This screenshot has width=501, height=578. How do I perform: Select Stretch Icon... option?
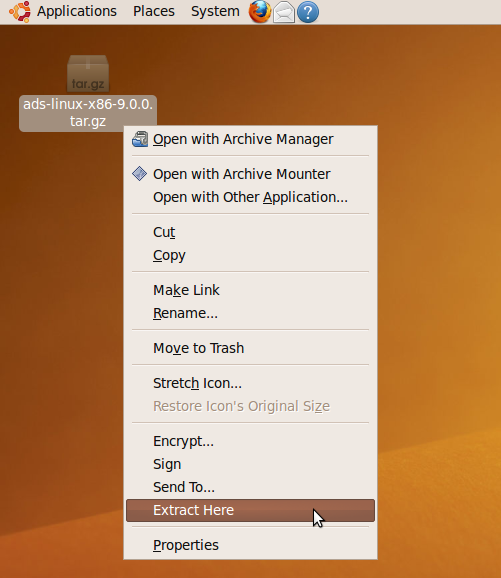(250, 383)
